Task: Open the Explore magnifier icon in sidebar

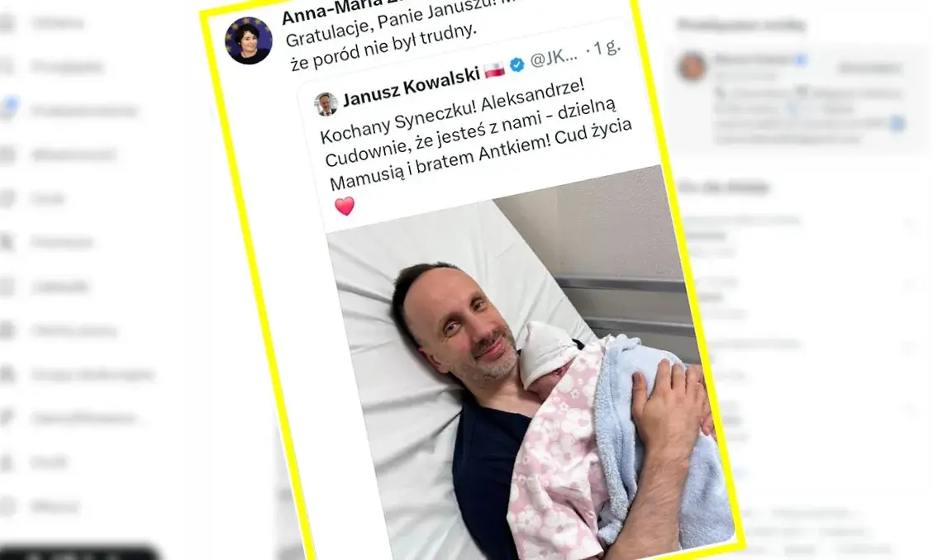Action: pos(6,66)
